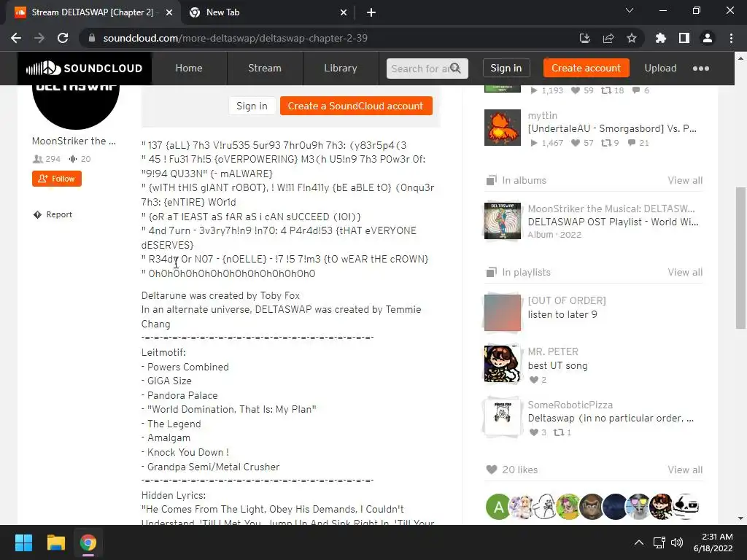Open the browser extensions puzzle icon
747x560 pixels.
click(x=660, y=38)
